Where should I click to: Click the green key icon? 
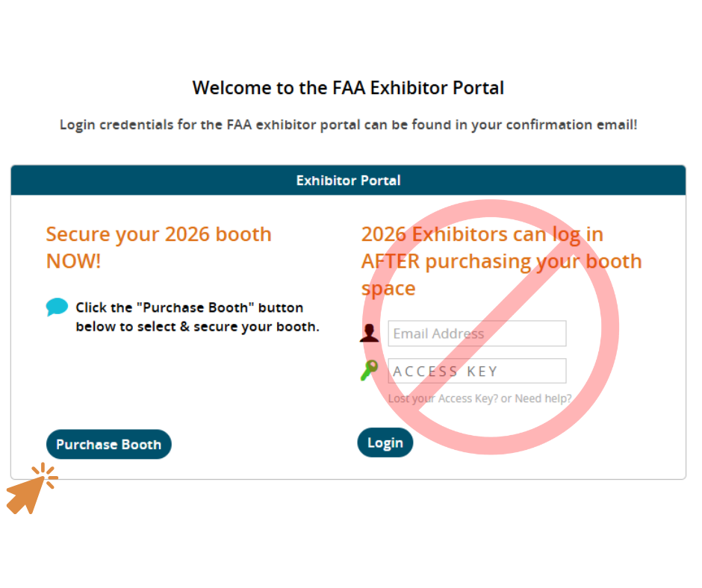[369, 370]
